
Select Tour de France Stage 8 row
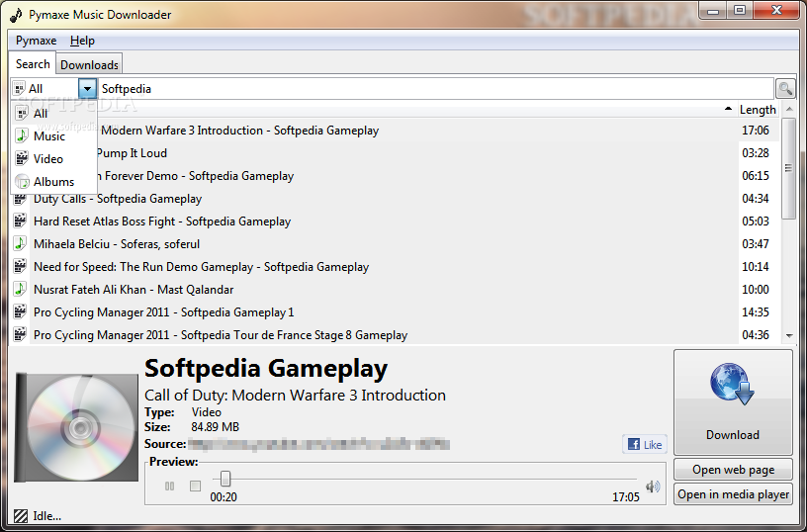395,334
